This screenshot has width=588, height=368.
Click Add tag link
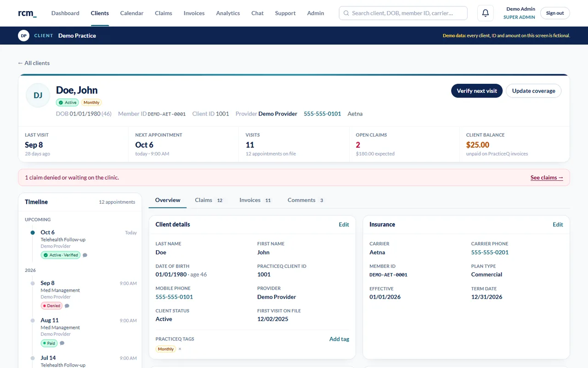[339, 339]
